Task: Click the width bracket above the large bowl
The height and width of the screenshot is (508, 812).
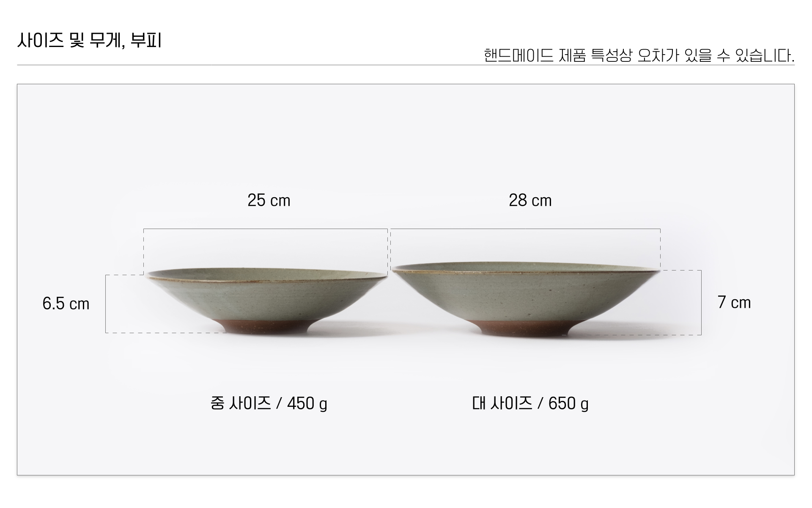Action: point(525,229)
